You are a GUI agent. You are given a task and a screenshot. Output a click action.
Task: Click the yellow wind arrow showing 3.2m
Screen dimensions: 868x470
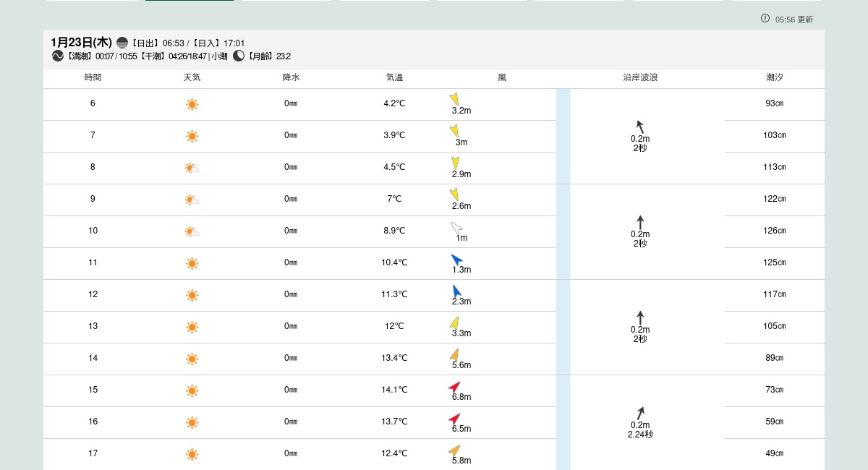454,98
